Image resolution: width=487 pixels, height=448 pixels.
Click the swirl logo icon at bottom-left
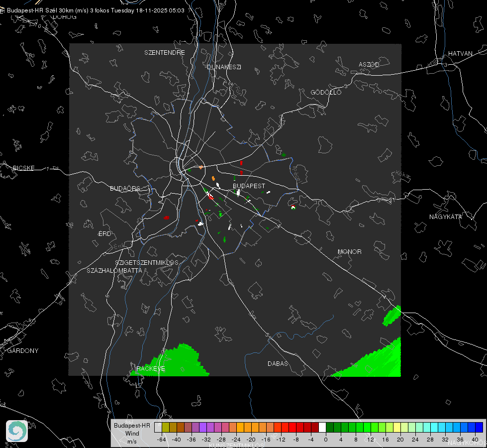tap(17, 431)
